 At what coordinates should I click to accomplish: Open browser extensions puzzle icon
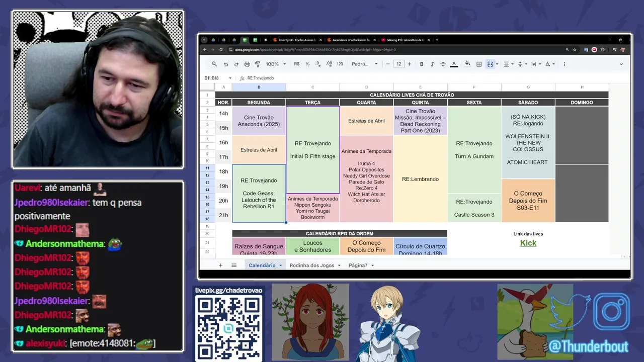click(602, 49)
